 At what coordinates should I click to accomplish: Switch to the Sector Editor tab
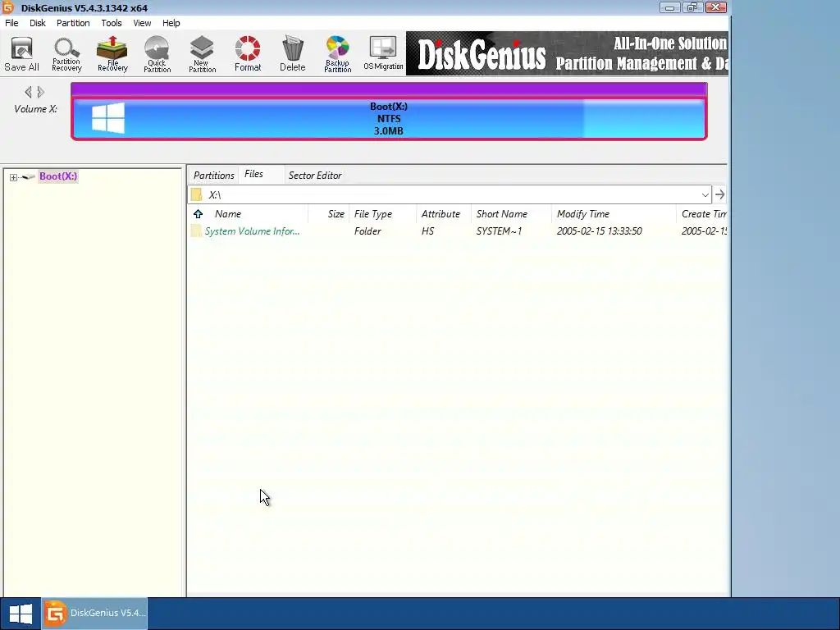(315, 176)
